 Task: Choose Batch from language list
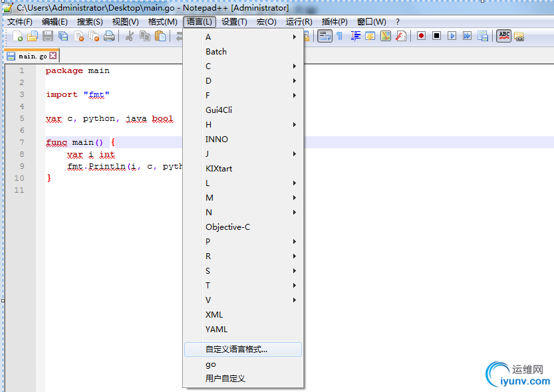[243, 52]
